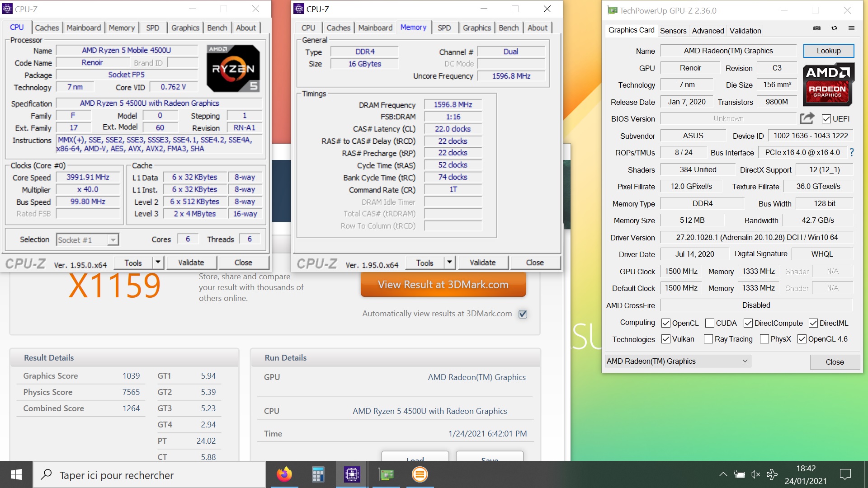Open Graphics tab in Memory CPU-Z window

[x=477, y=28]
